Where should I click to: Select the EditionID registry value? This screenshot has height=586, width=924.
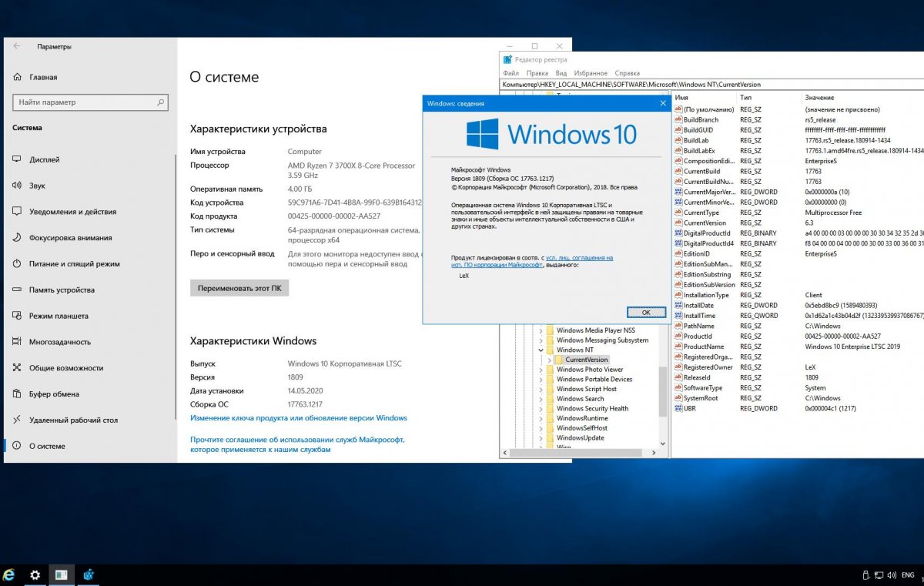click(x=696, y=253)
